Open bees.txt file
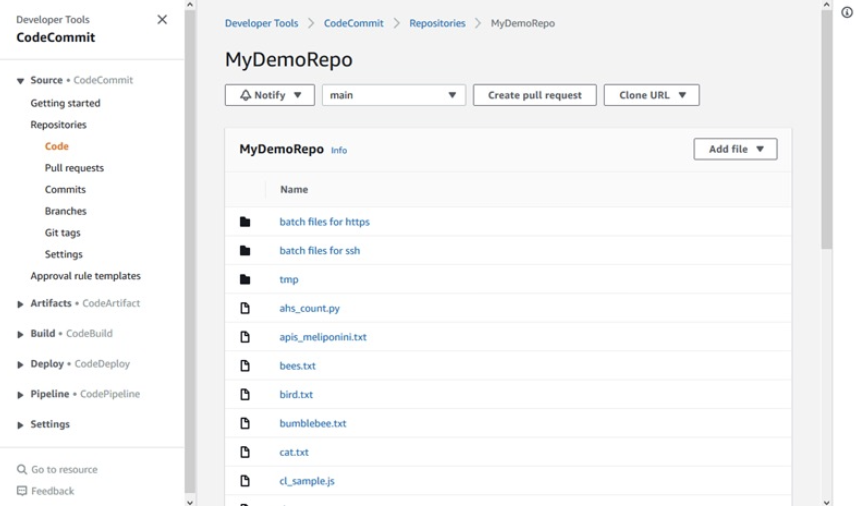Image resolution: width=856 pixels, height=510 pixels. [x=298, y=366]
